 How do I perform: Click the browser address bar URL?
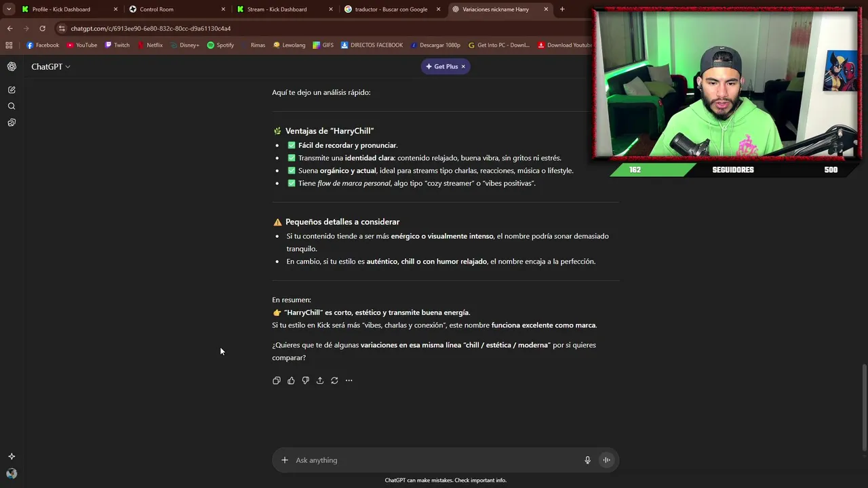coord(151,28)
